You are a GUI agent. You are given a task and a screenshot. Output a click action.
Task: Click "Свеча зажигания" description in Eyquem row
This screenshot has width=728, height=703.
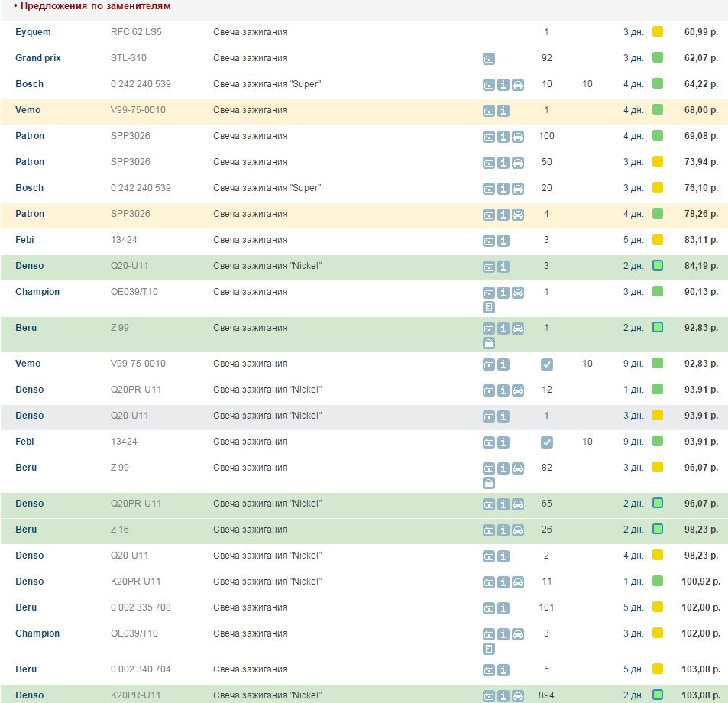(251, 32)
